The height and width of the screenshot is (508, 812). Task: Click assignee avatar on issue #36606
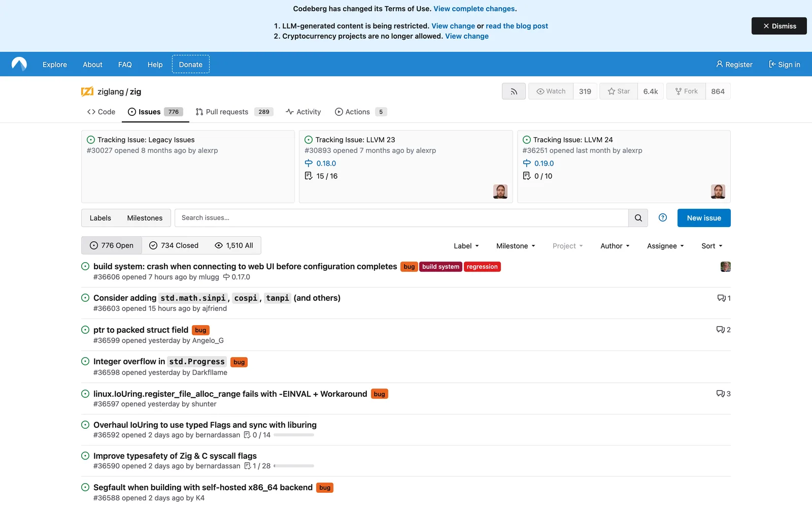point(726,267)
